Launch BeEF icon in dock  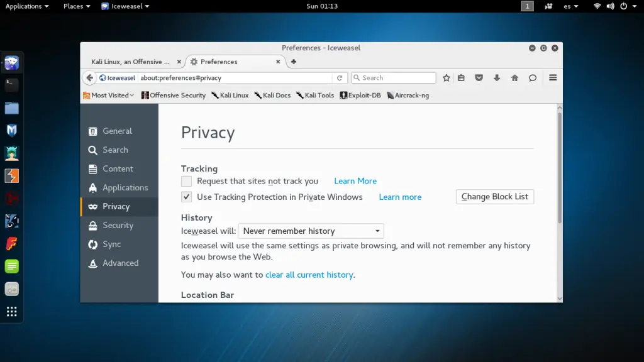tap(11, 221)
